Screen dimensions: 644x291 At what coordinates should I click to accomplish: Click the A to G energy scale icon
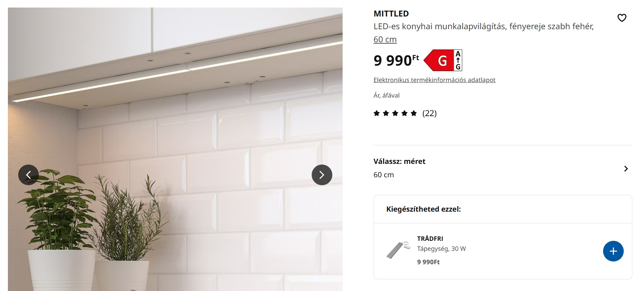(458, 60)
